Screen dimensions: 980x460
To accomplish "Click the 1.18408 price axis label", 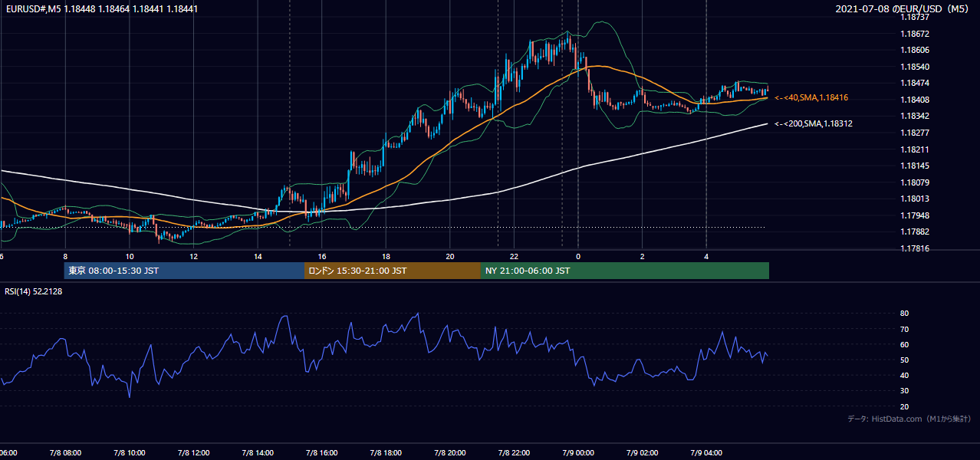I will [915, 100].
